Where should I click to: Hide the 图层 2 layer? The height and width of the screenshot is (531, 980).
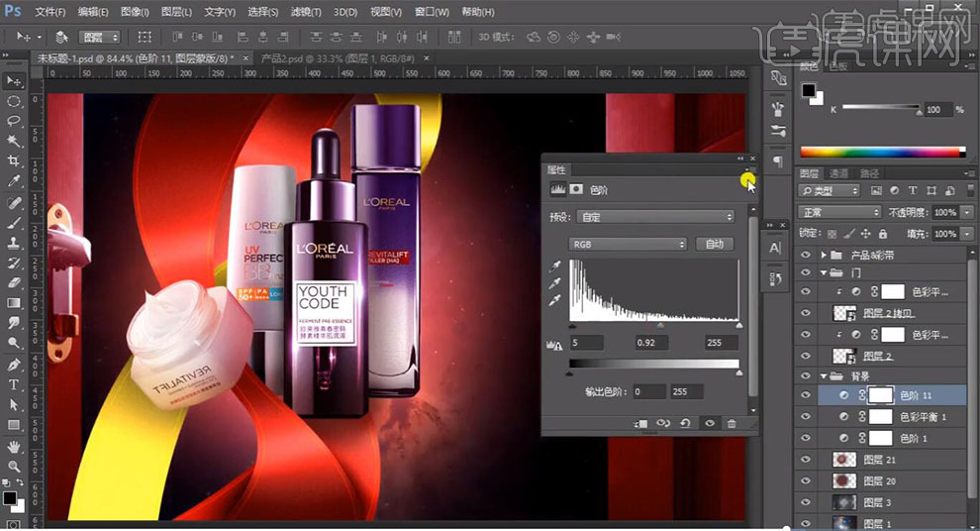coord(805,356)
